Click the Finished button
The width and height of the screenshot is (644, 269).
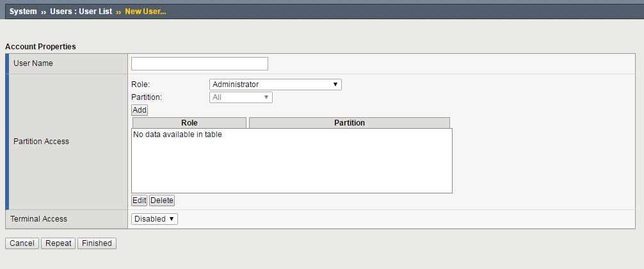click(x=97, y=243)
